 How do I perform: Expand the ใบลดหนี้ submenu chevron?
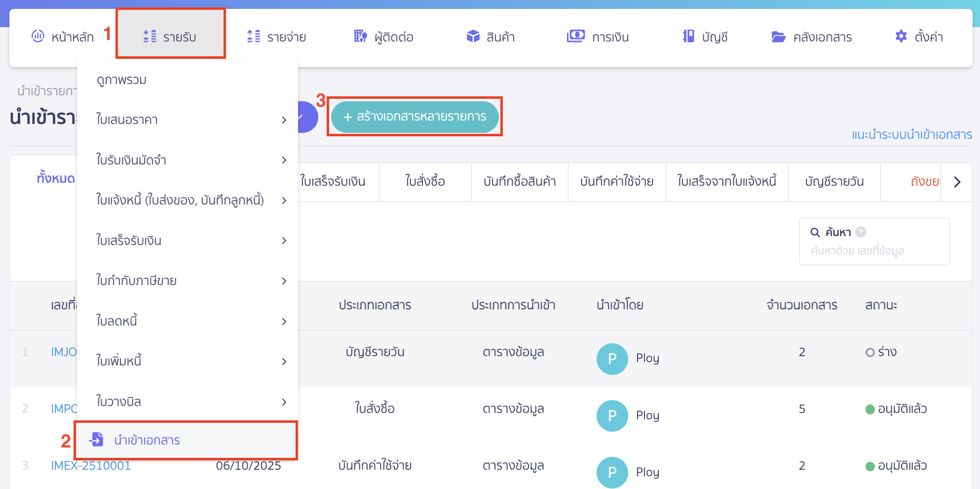coord(285,321)
